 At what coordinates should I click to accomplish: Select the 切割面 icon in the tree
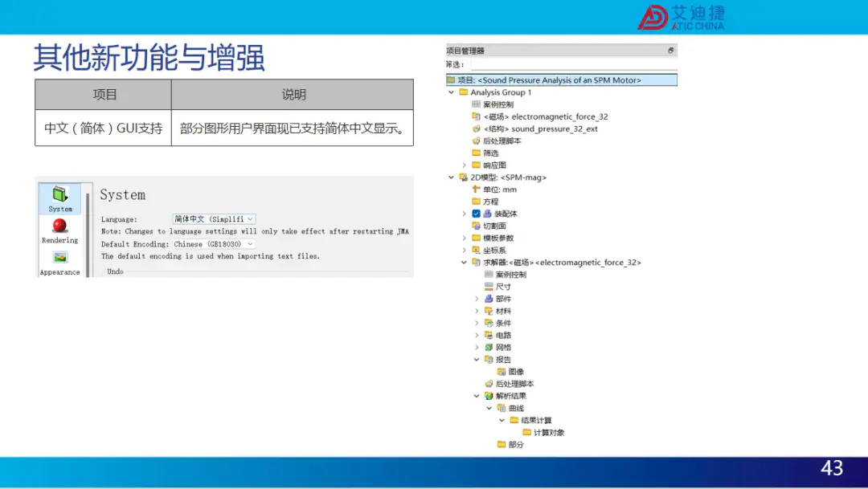point(476,226)
